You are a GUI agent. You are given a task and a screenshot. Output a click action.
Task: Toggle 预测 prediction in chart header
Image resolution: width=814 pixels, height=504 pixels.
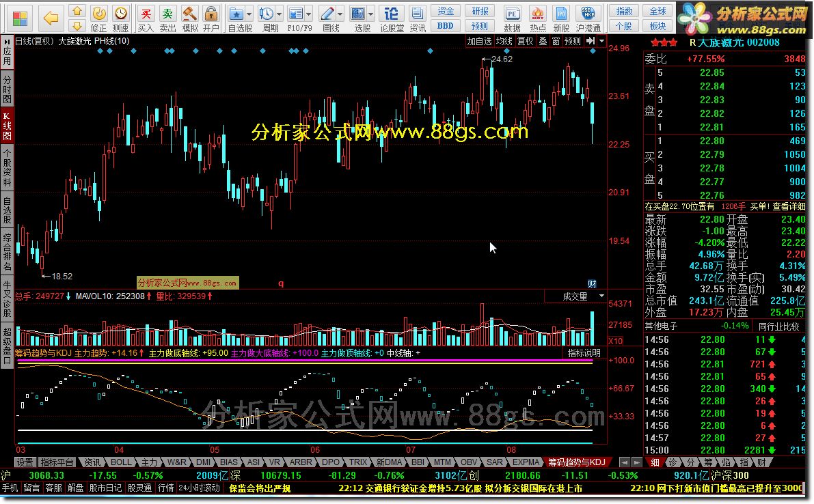click(573, 41)
